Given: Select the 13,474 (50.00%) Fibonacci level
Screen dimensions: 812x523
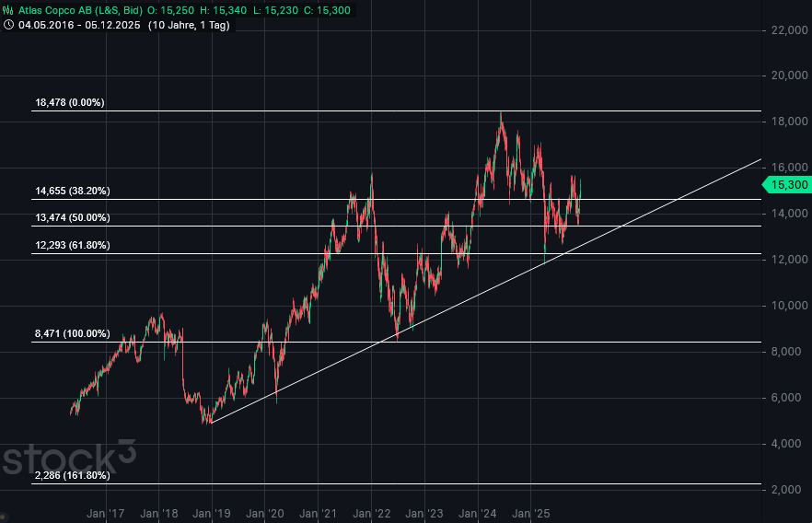Looking at the screenshot, I should tap(72, 218).
